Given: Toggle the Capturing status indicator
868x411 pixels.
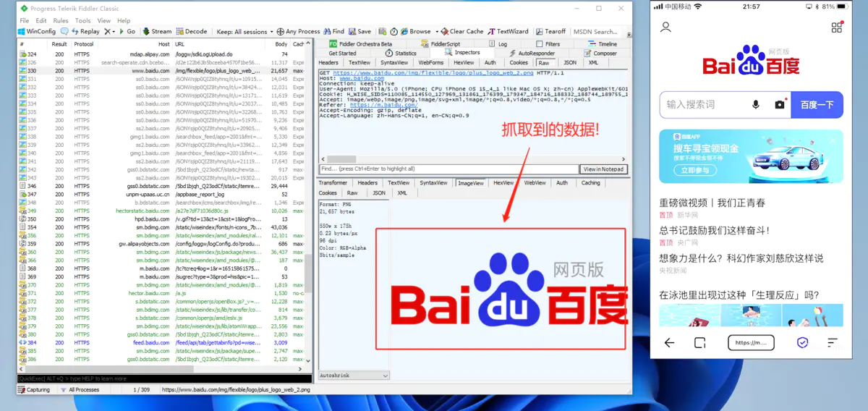Looking at the screenshot, I should 33,389.
